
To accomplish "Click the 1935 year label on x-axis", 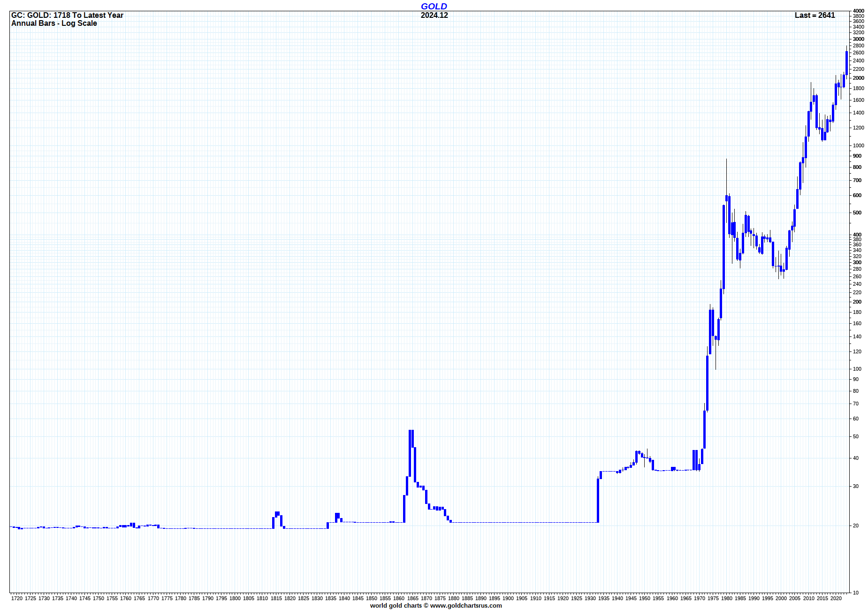I will 604,598.
